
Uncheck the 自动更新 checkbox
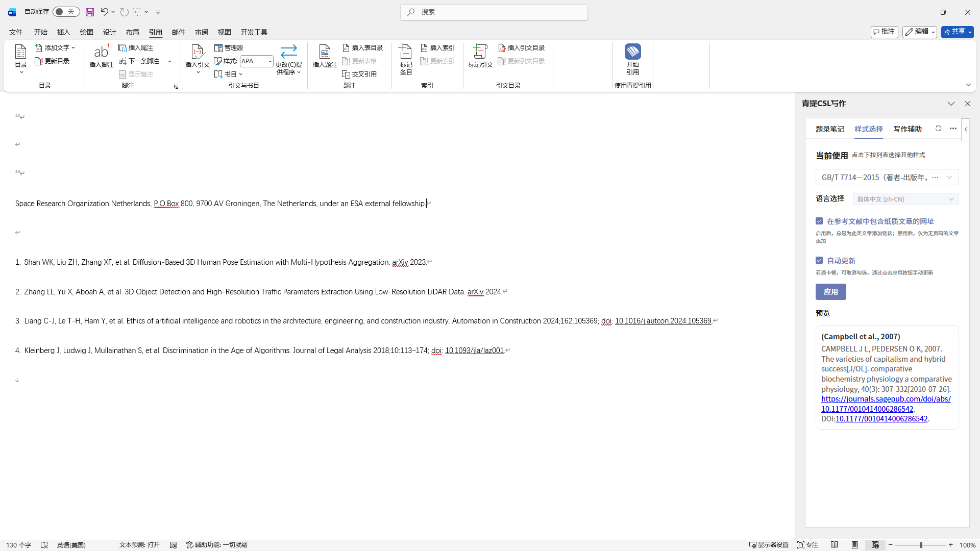[x=819, y=260]
